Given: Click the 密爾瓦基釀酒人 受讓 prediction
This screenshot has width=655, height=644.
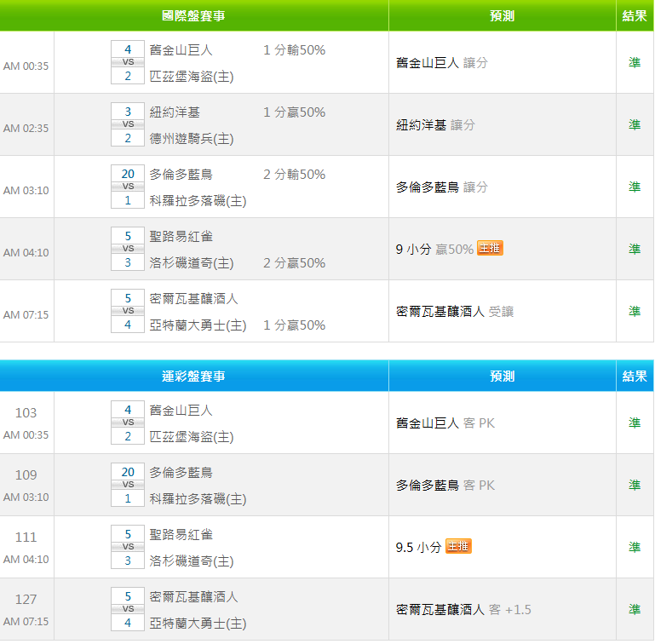Looking at the screenshot, I should [455, 311].
